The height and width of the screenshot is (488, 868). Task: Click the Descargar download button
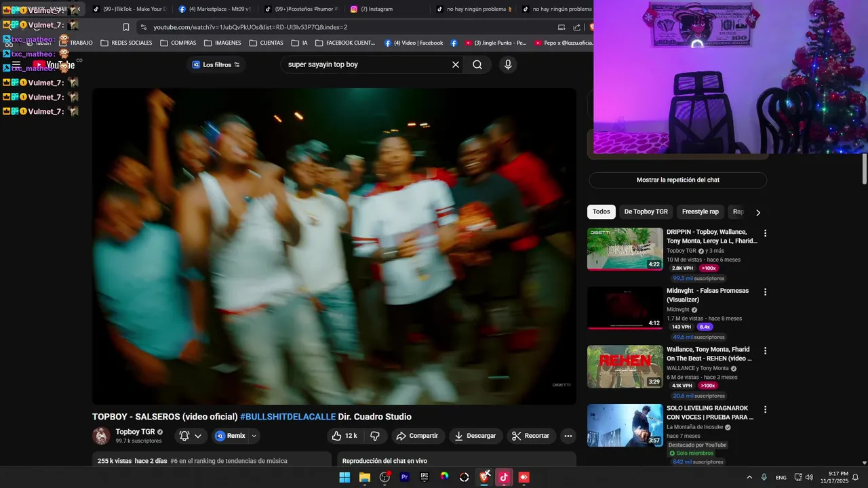(475, 436)
